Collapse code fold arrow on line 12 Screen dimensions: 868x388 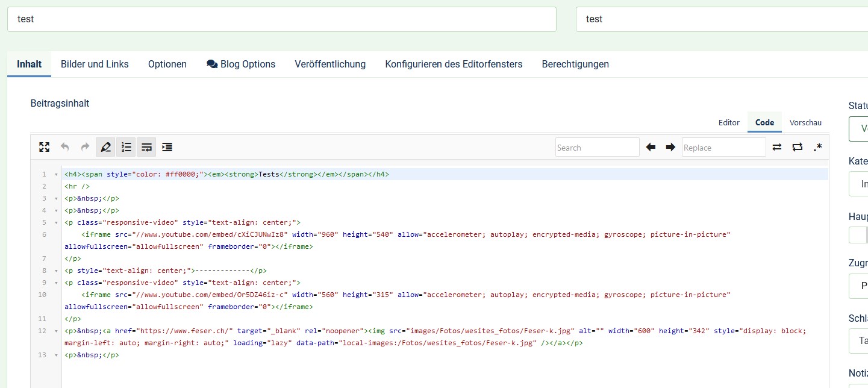click(55, 331)
